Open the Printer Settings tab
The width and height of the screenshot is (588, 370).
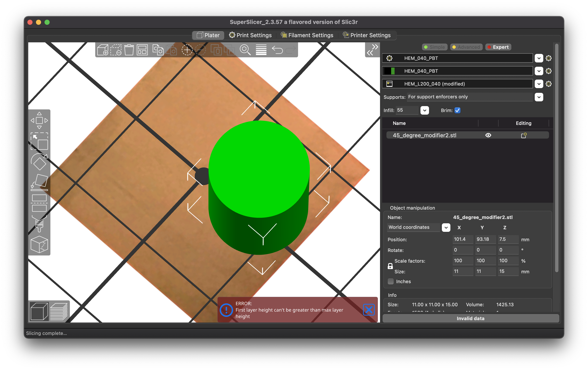[x=367, y=35]
